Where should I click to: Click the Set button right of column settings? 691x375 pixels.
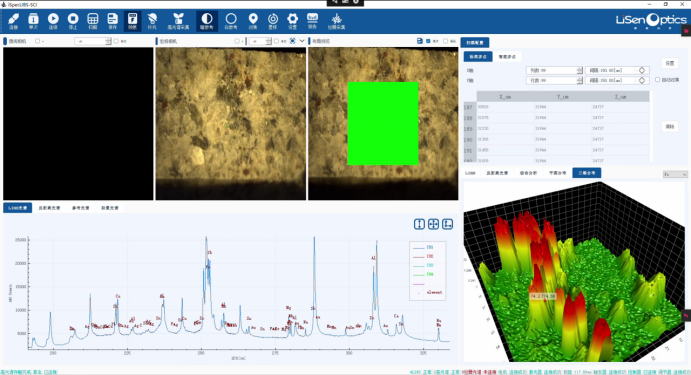pyautogui.click(x=670, y=63)
